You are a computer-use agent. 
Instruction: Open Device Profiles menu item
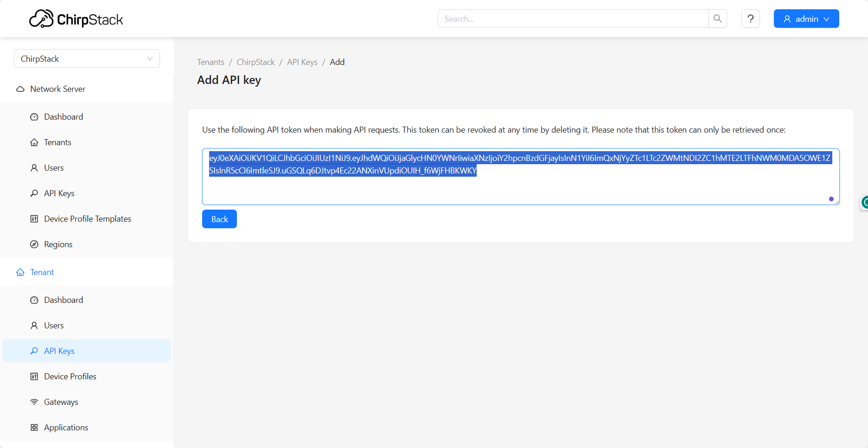click(x=87, y=377)
